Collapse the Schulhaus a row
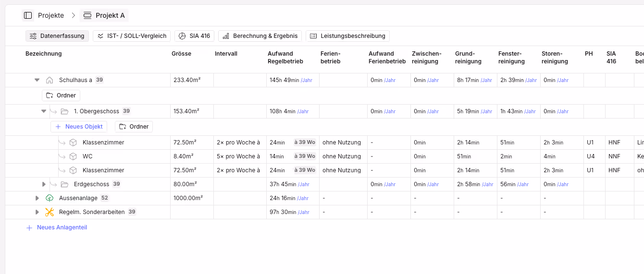The height and width of the screenshot is (274, 644). coord(37,80)
